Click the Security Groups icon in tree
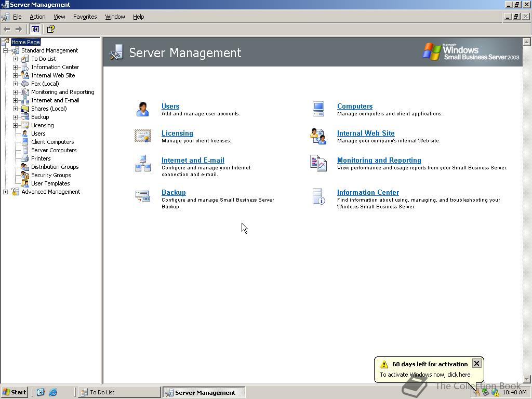This screenshot has width=532, height=399. point(25,176)
